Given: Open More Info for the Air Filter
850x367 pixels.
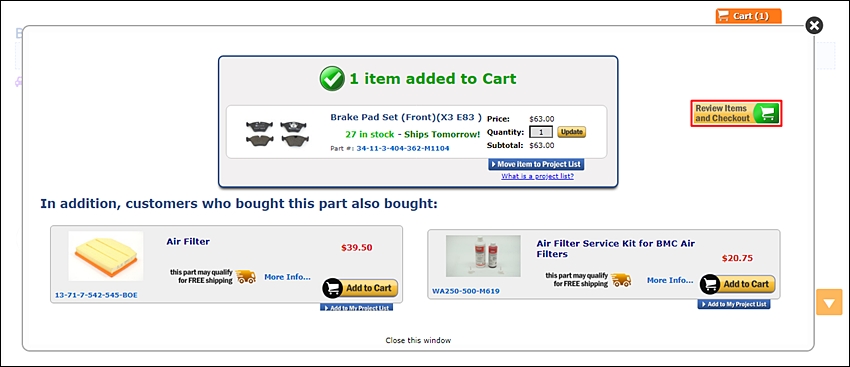Looking at the screenshot, I should click(287, 277).
